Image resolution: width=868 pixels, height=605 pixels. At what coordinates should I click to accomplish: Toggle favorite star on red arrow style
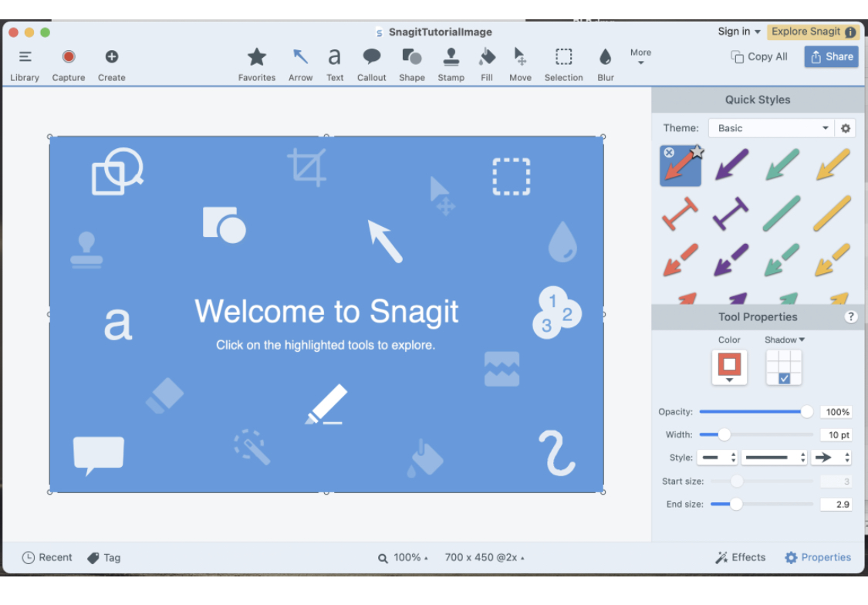(697, 151)
